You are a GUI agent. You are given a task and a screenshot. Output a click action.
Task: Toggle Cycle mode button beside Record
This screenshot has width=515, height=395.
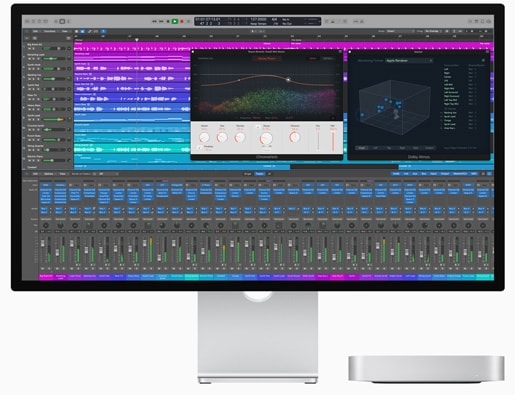(189, 21)
